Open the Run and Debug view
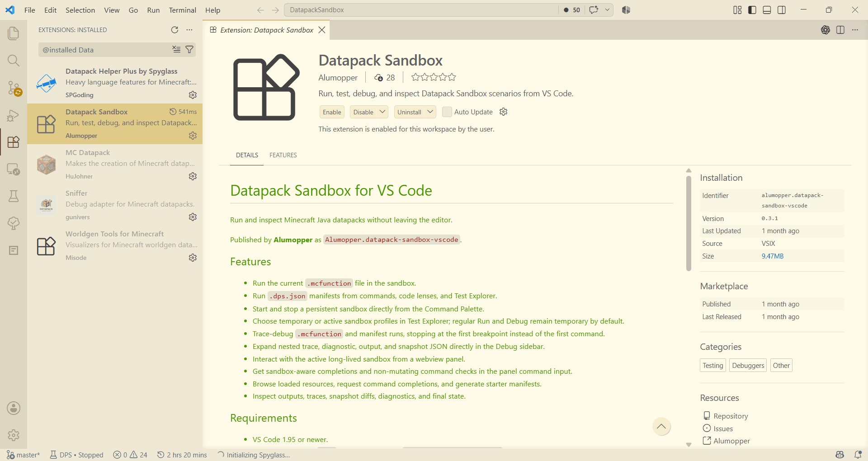Viewport: 868px width, 461px height. tap(14, 115)
